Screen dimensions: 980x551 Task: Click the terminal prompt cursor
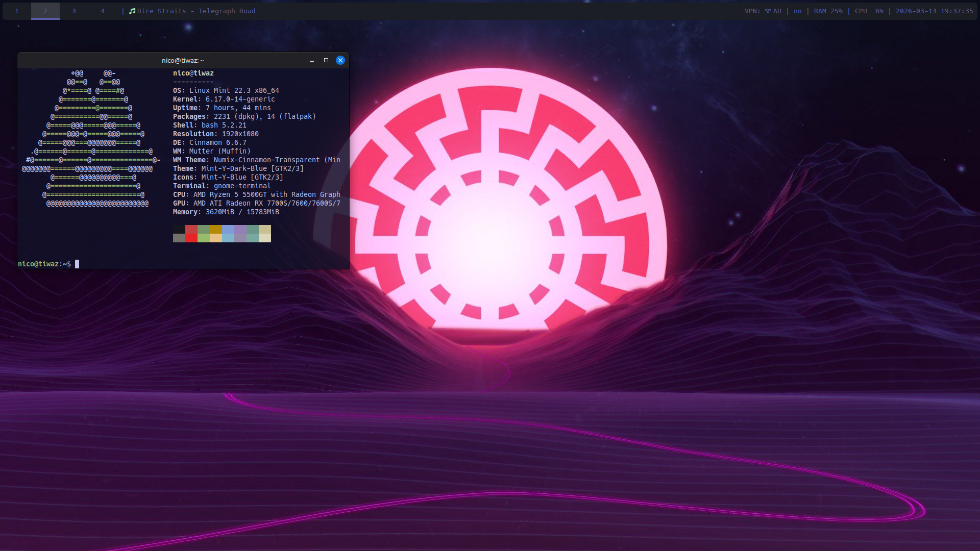pyautogui.click(x=77, y=264)
